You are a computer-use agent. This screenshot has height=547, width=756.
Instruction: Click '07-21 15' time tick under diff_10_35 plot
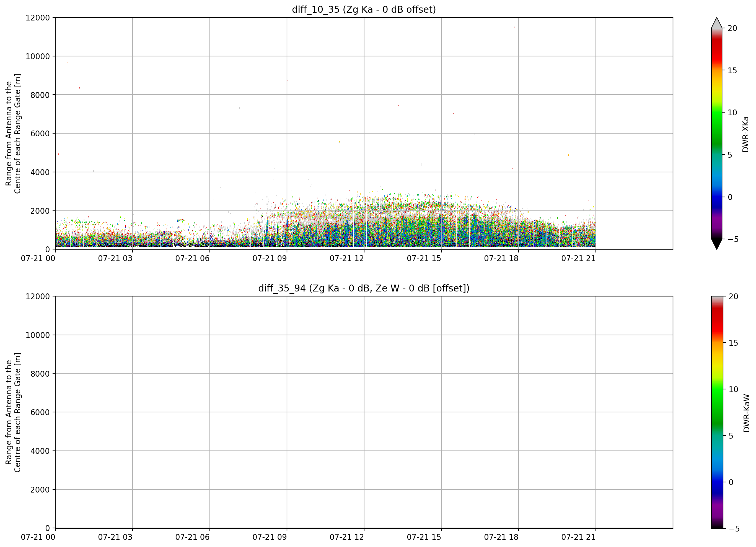(424, 259)
